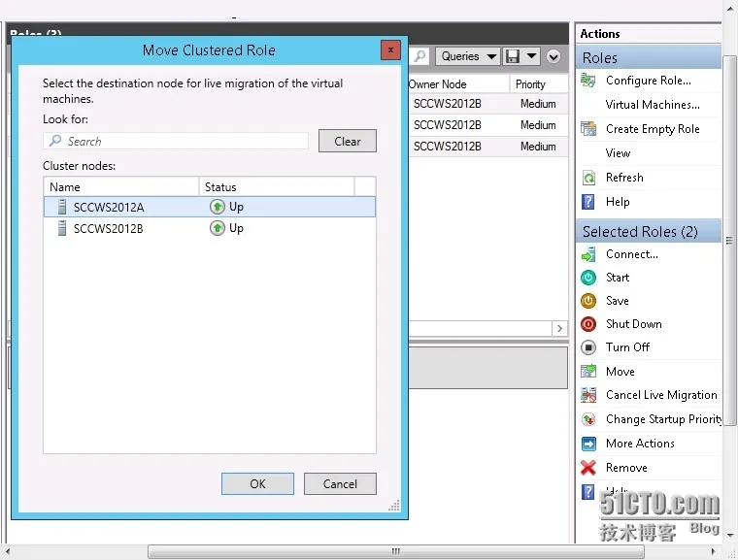
Task: Open Virtual Machines... action
Action: click(x=653, y=105)
